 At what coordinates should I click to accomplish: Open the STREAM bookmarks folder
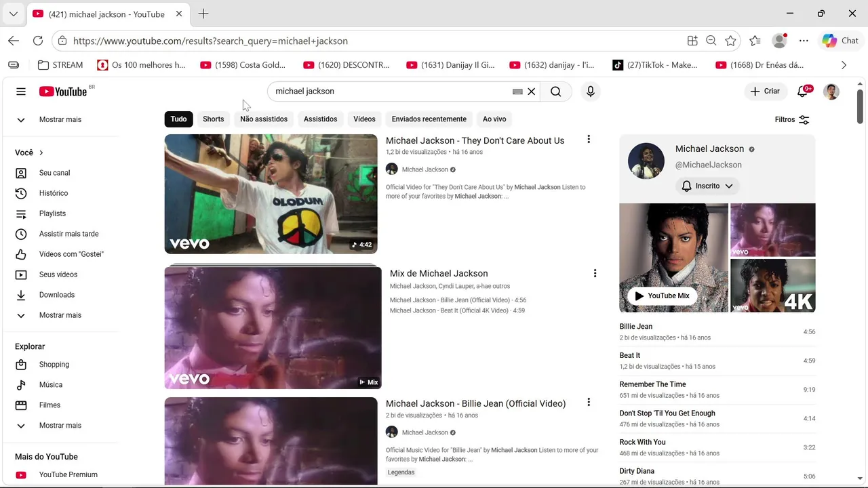60,65
